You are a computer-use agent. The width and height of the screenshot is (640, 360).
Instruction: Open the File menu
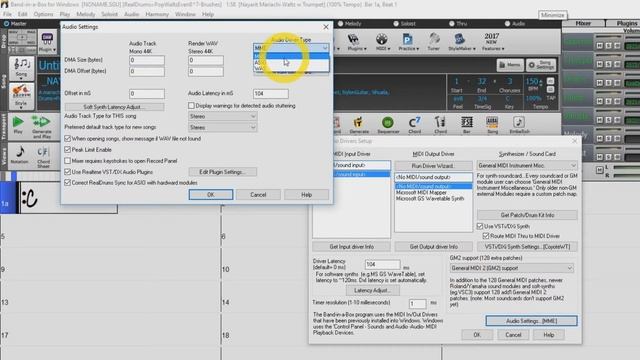tap(7, 14)
